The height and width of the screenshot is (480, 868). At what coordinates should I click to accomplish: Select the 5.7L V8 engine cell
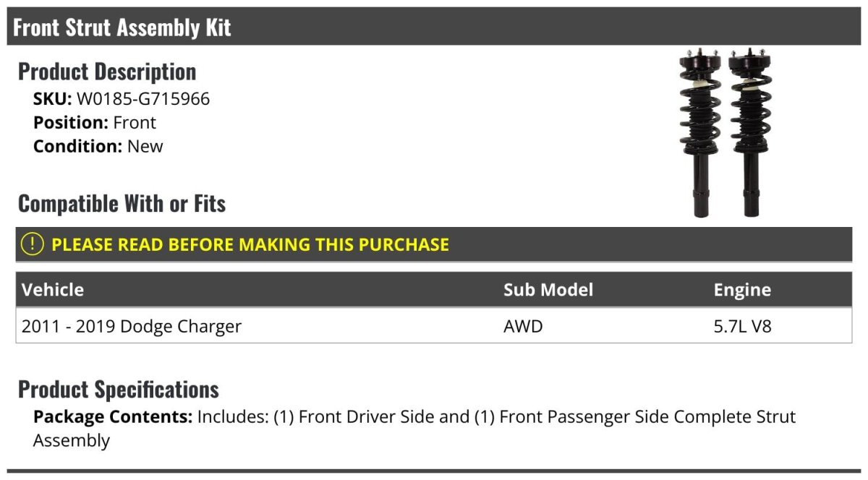(x=743, y=326)
